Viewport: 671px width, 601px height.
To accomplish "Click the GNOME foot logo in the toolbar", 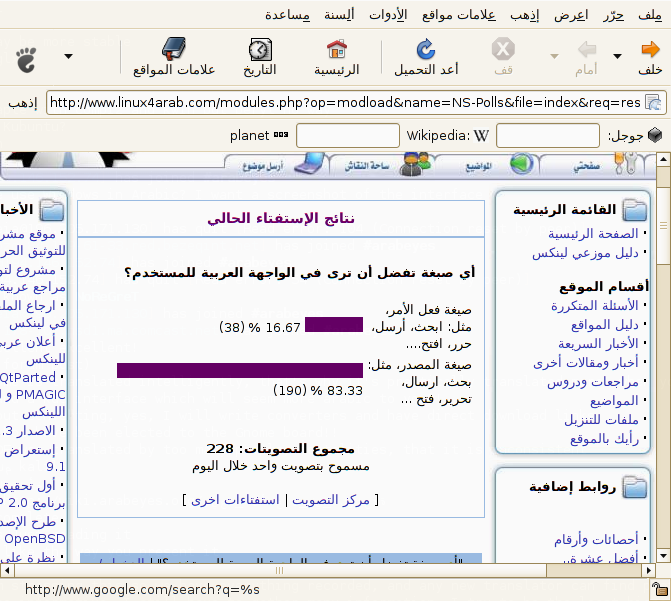I will coord(25,57).
